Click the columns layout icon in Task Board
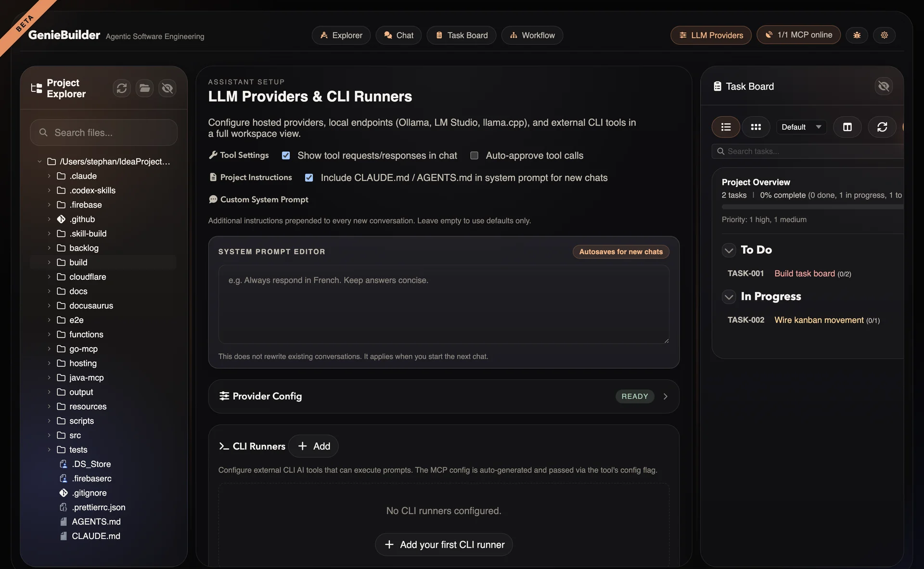The width and height of the screenshot is (924, 569). point(847,127)
